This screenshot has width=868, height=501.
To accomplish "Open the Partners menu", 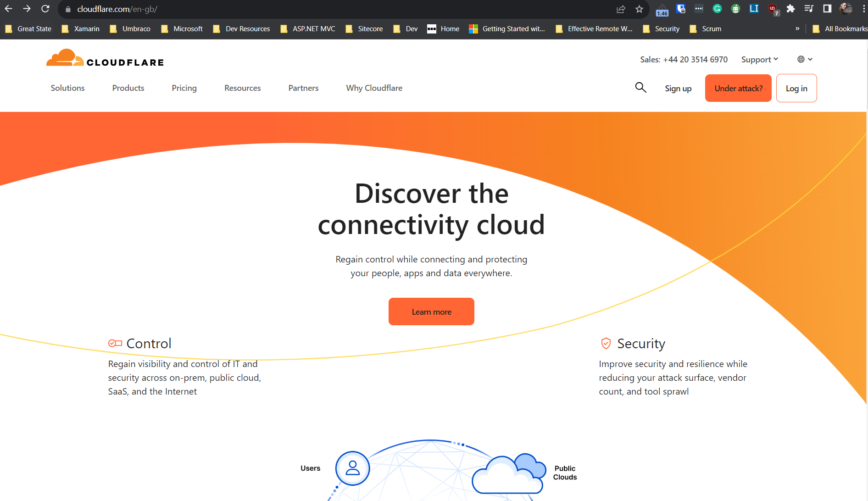I will [303, 88].
